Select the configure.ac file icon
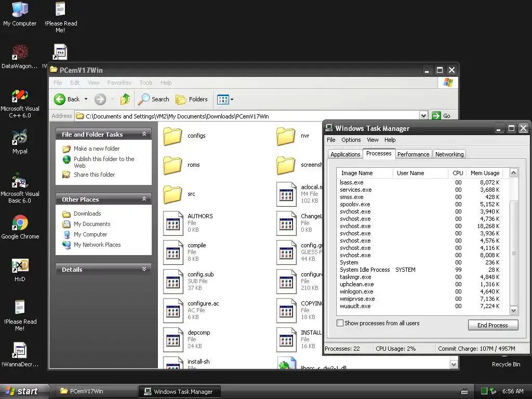This screenshot has height=399, width=532. [173, 311]
